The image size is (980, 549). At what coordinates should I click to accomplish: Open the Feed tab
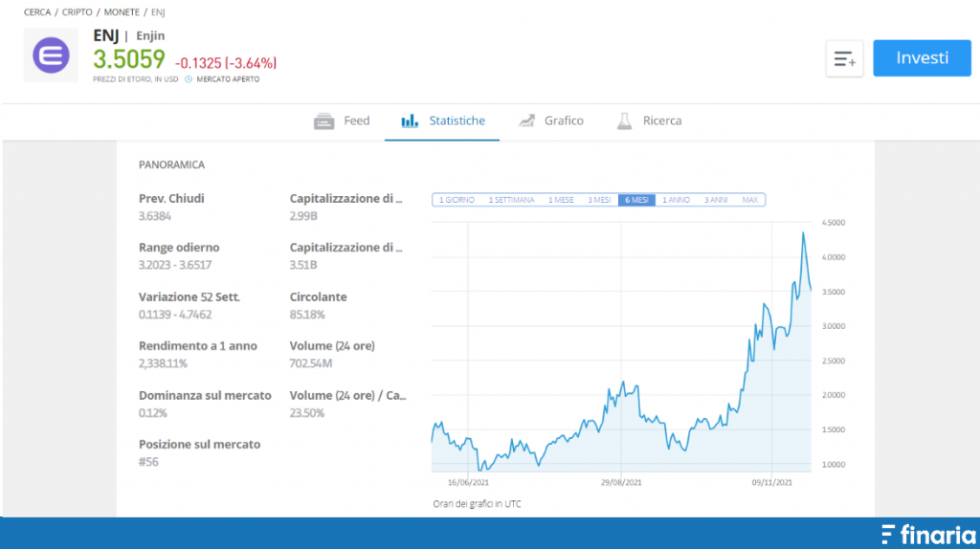pyautogui.click(x=342, y=121)
